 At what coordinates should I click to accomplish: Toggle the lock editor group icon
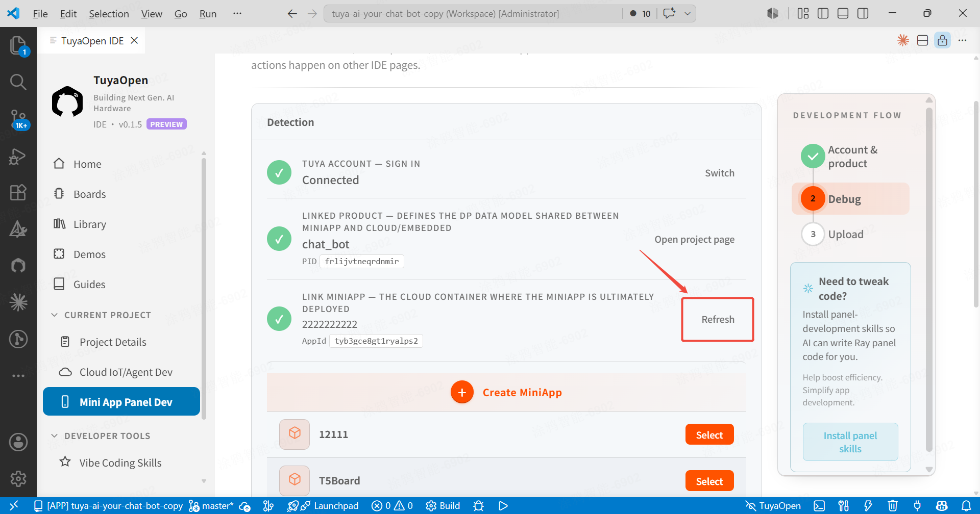(942, 40)
